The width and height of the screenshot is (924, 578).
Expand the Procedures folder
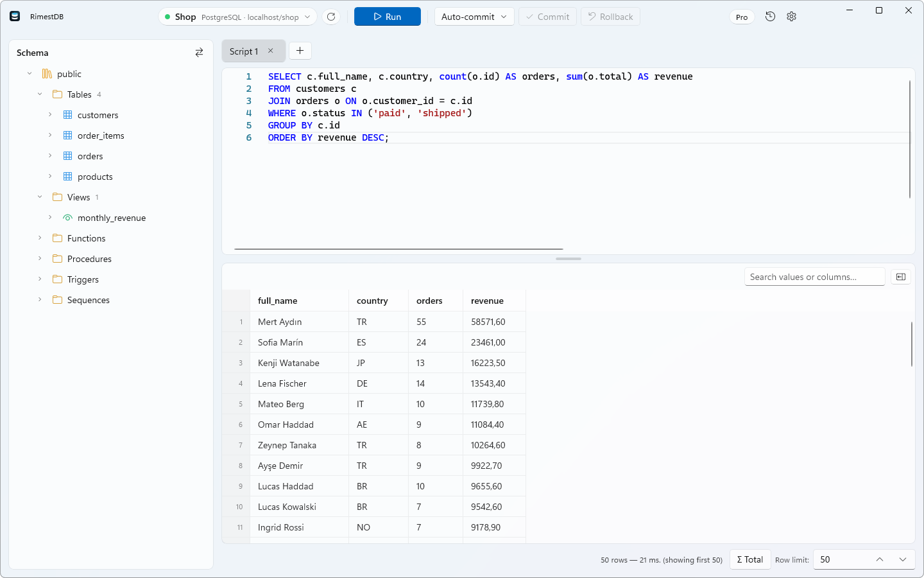click(40, 259)
